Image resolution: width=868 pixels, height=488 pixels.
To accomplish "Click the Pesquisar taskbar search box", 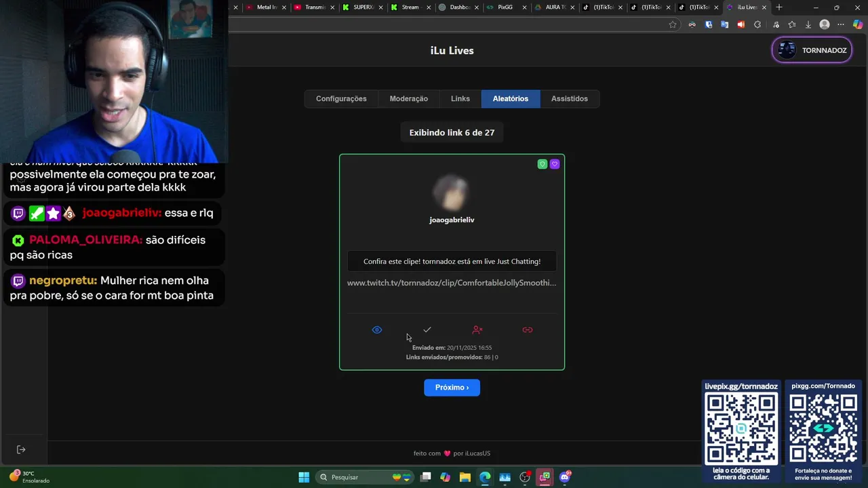I will pyautogui.click(x=366, y=477).
